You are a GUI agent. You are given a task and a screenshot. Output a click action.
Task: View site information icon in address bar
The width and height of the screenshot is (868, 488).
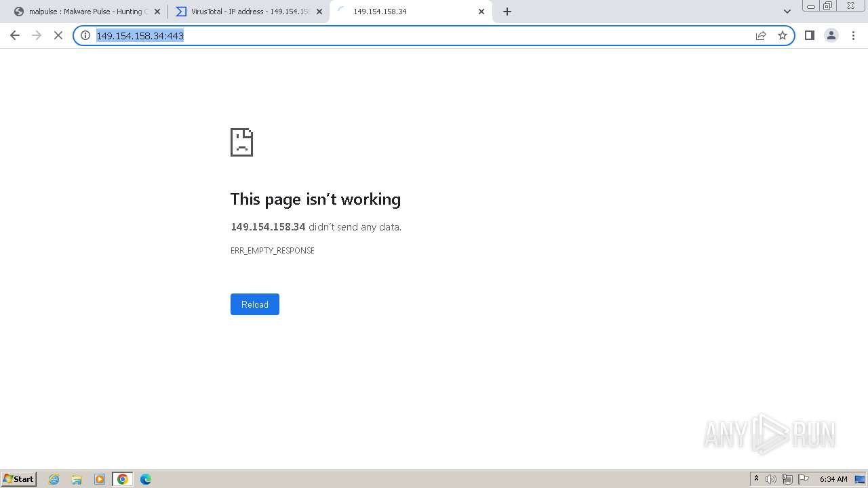click(x=85, y=35)
